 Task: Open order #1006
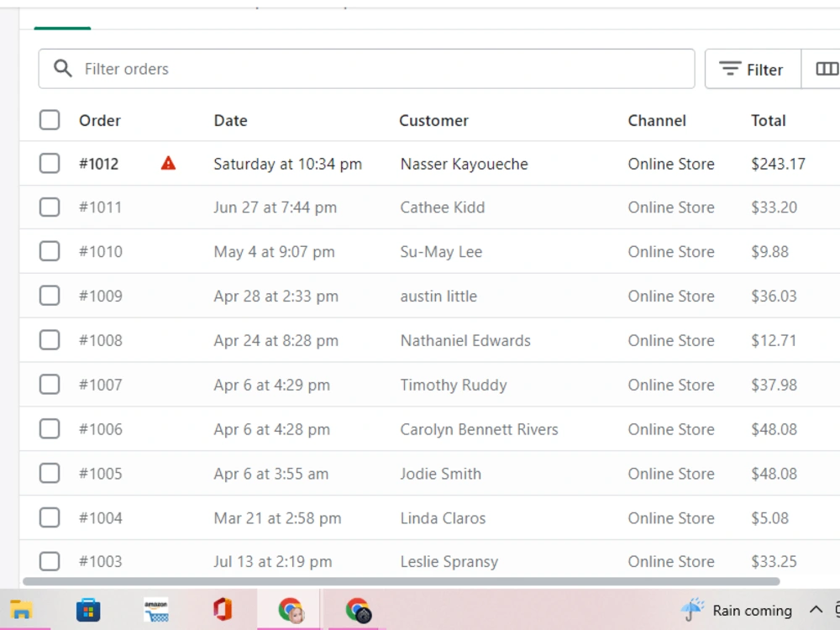point(101,429)
